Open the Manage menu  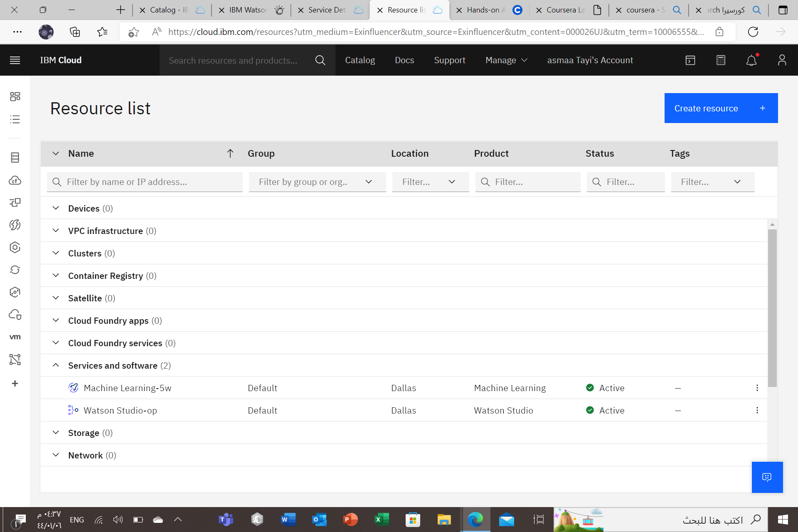(x=505, y=60)
